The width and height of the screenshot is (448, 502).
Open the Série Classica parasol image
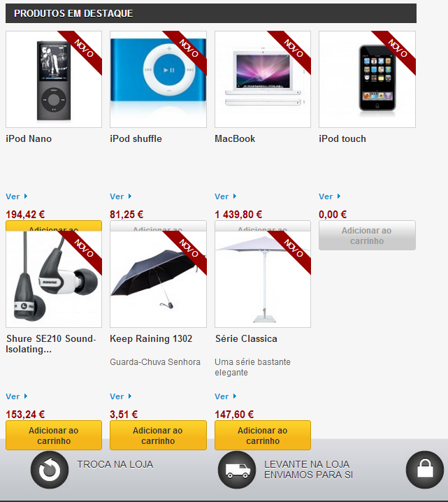point(263,279)
